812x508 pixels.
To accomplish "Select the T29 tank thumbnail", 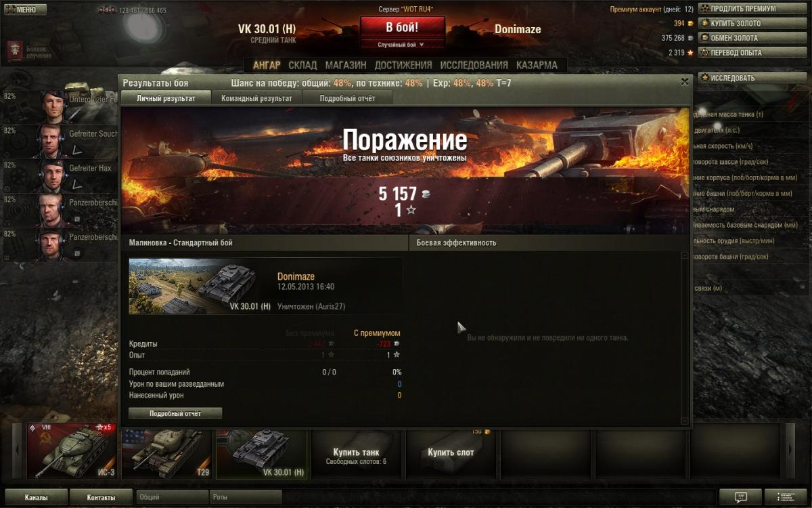I will pos(167,450).
